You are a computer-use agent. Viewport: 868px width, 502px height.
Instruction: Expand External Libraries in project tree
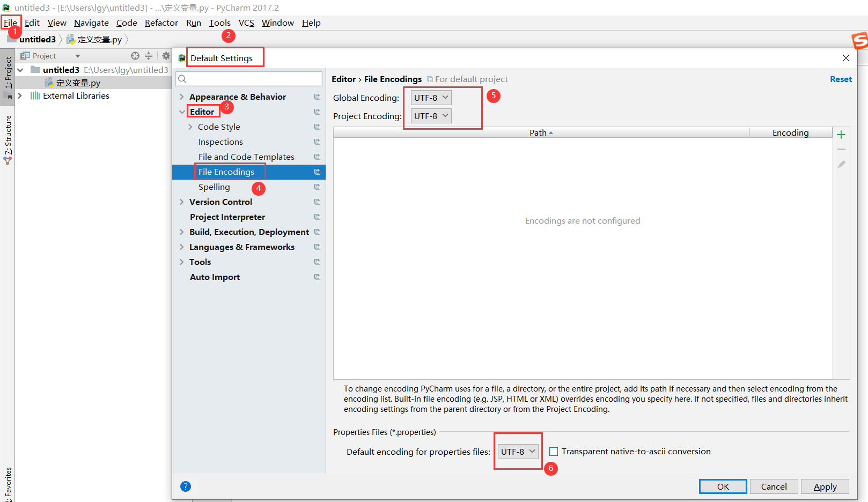(x=20, y=95)
